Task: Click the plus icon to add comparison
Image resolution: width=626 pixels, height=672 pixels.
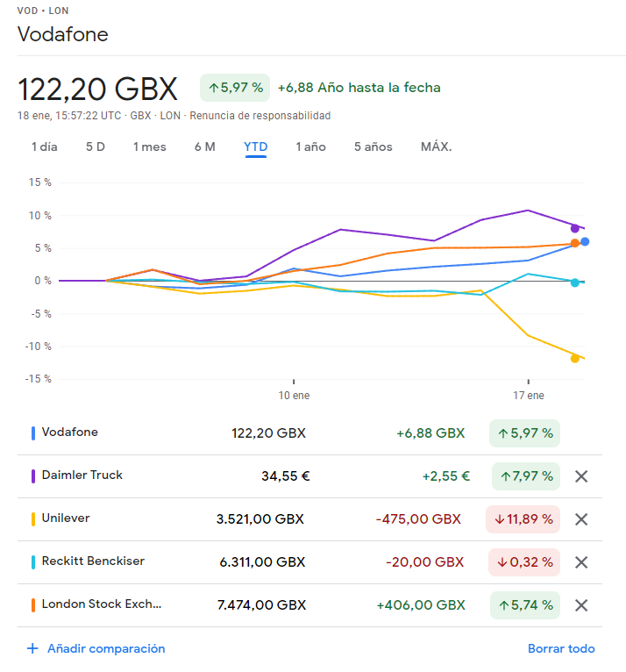Action: pos(32,649)
